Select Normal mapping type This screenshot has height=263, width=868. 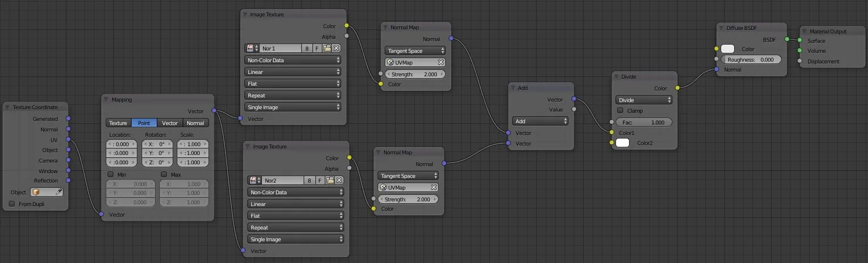pos(196,123)
